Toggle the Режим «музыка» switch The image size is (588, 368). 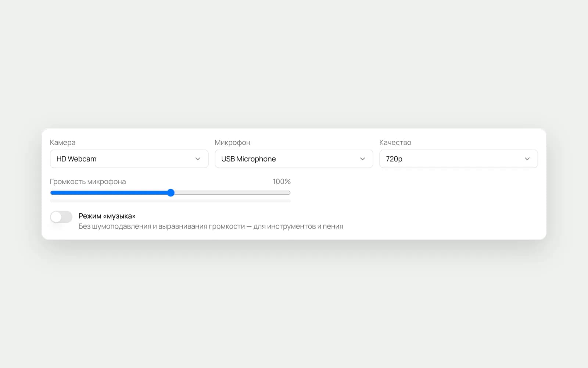(61, 217)
